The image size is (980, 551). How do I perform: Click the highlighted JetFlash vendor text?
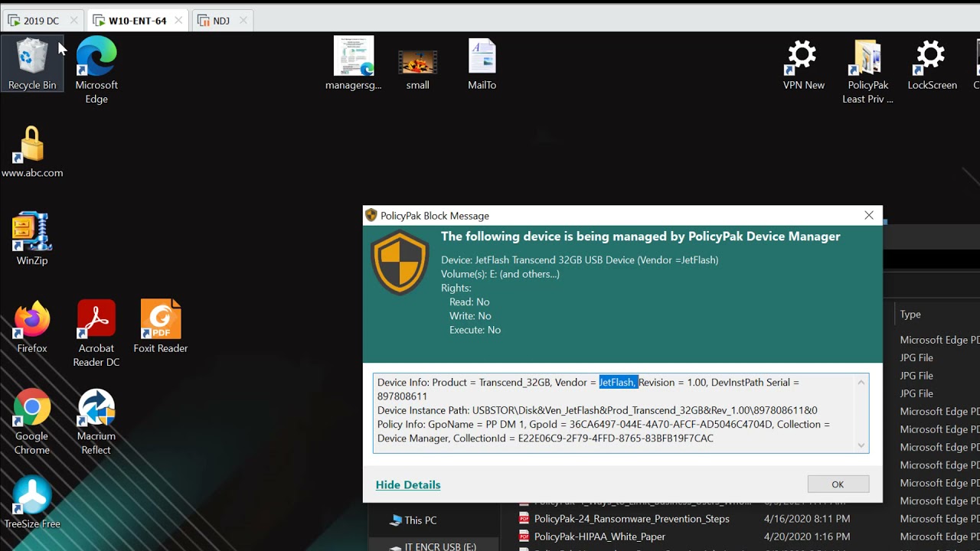pos(618,382)
